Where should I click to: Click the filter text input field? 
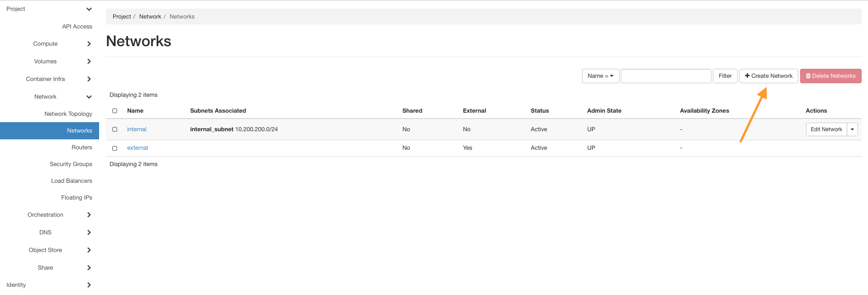(x=666, y=76)
